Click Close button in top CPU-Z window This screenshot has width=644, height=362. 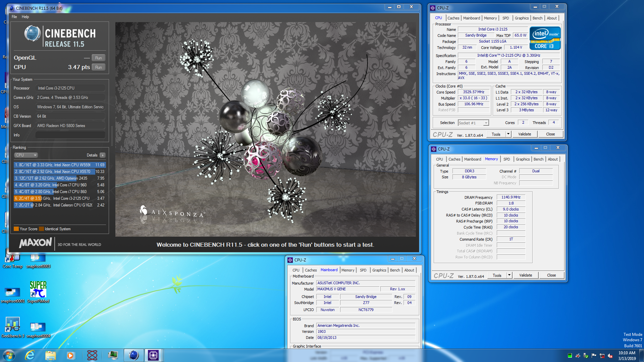pyautogui.click(x=550, y=134)
